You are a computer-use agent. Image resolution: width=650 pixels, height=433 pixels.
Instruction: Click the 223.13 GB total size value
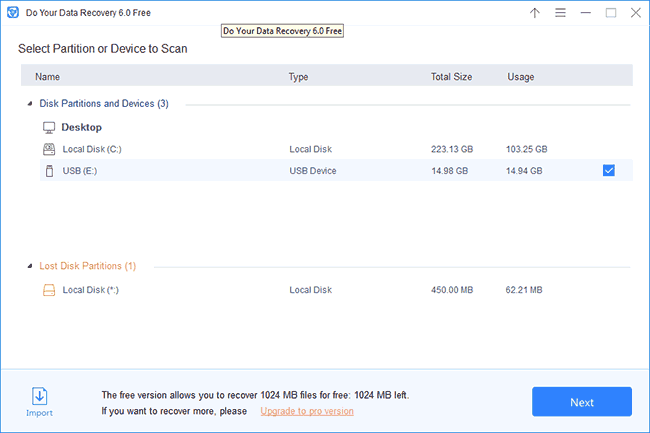pyautogui.click(x=452, y=149)
